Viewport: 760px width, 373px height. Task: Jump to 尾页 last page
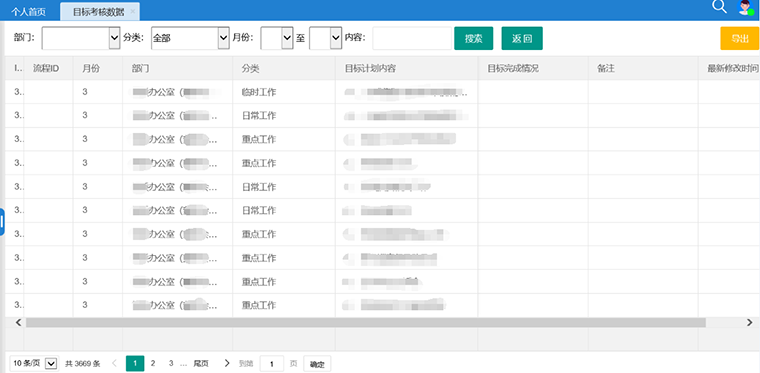click(x=201, y=363)
